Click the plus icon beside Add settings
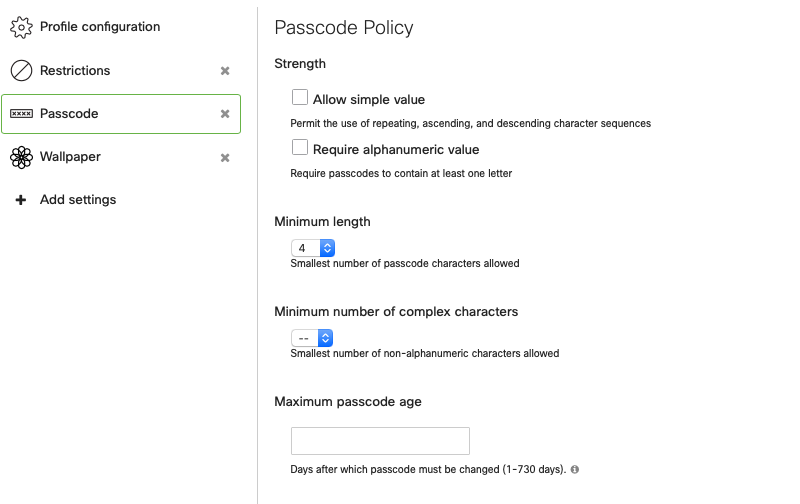 coord(21,200)
